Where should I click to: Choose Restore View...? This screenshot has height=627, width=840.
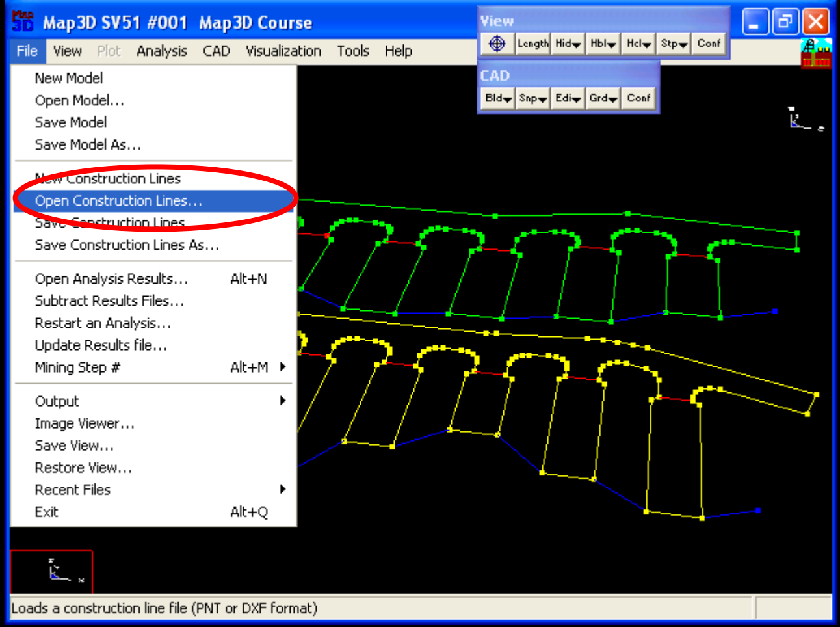[x=153, y=467]
